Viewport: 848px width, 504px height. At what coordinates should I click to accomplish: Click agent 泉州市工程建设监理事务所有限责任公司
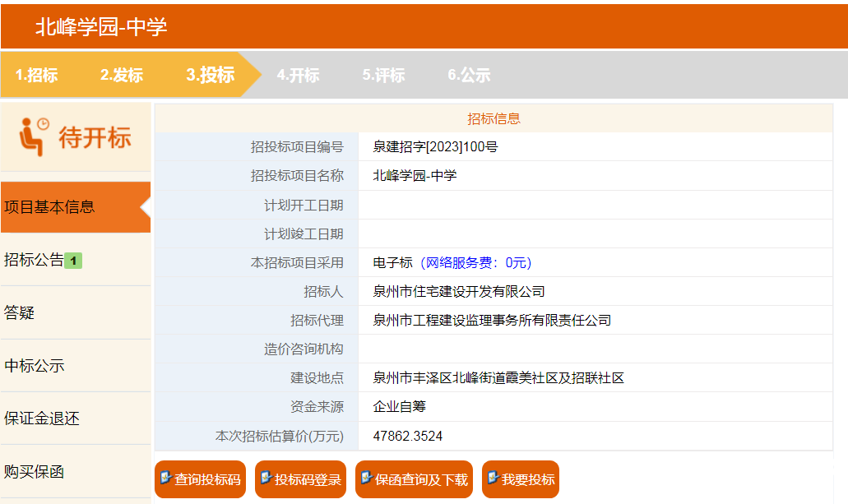(x=492, y=320)
